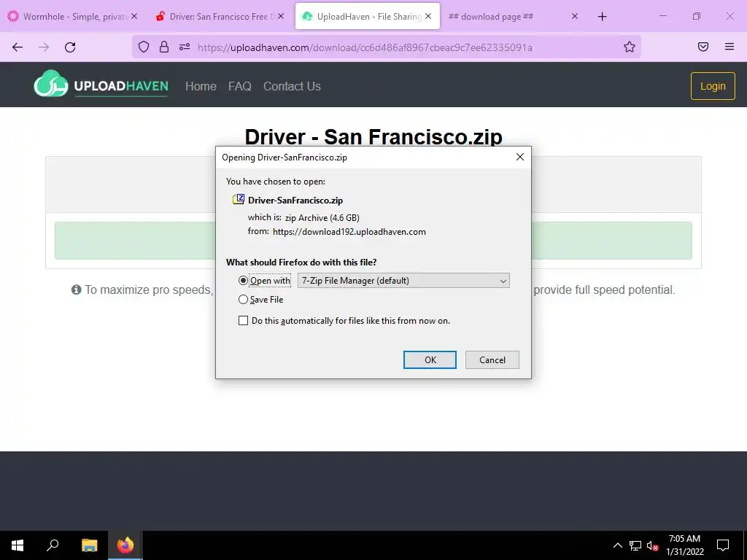Image resolution: width=747 pixels, height=560 pixels.
Task: Click the muted volume tray icon
Action: coord(652,545)
